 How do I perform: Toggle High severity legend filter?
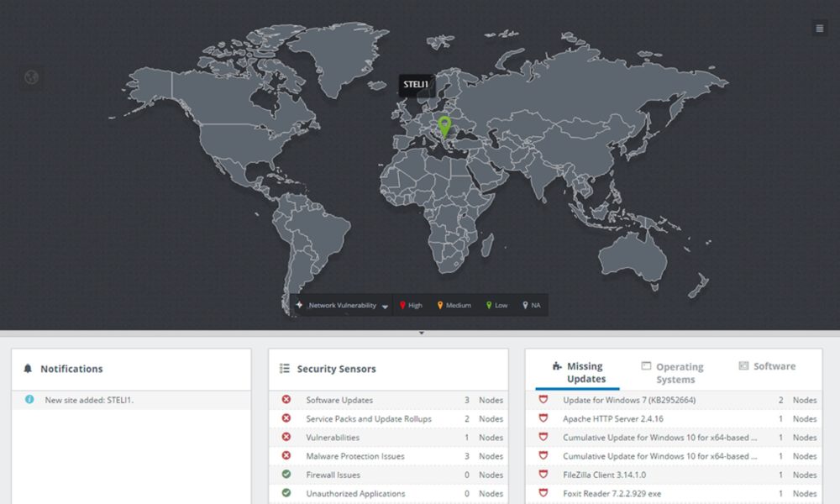[411, 306]
